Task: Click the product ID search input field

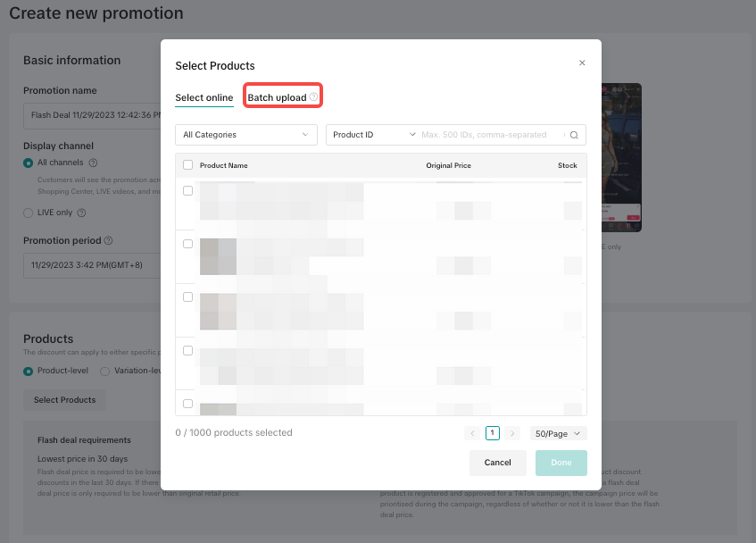Action: [491, 135]
